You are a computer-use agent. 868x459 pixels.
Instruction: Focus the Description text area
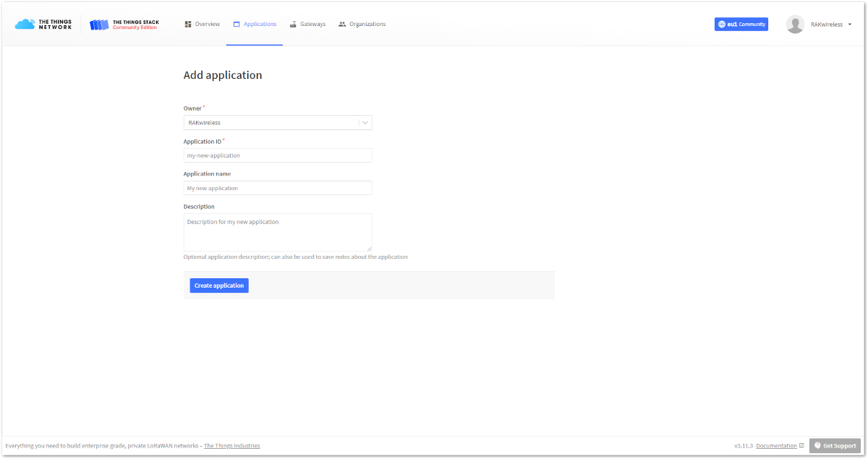pos(278,232)
